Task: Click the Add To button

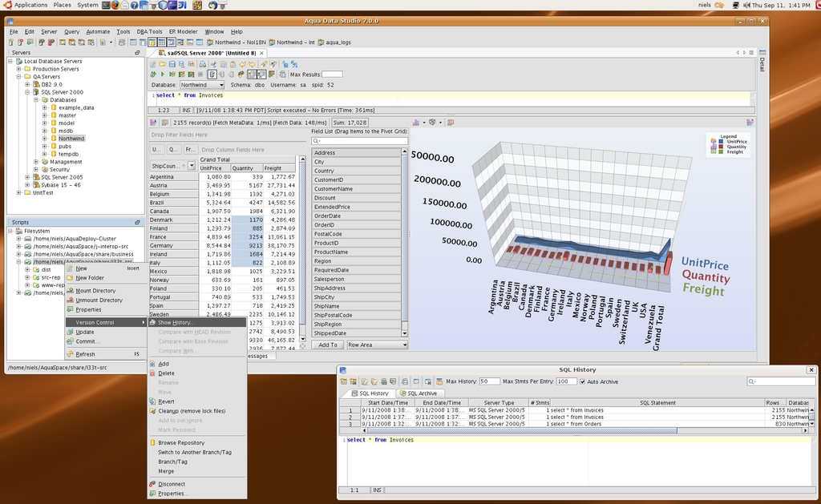Action: coord(328,345)
